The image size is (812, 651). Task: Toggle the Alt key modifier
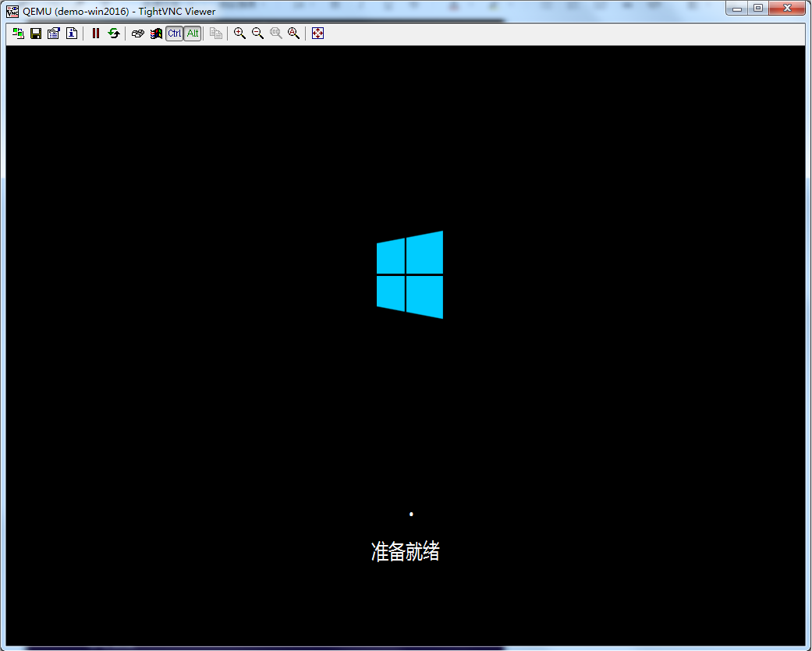pyautogui.click(x=193, y=34)
